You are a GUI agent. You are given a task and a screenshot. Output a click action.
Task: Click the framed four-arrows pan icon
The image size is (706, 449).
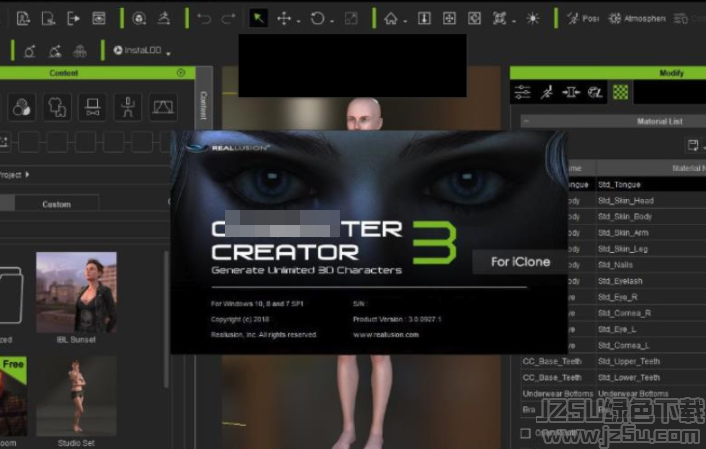449,18
